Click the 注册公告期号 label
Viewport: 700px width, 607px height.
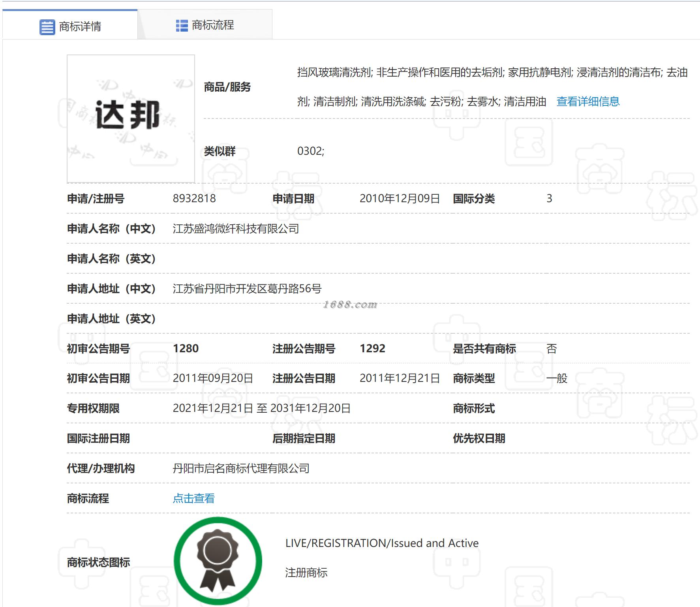point(304,348)
